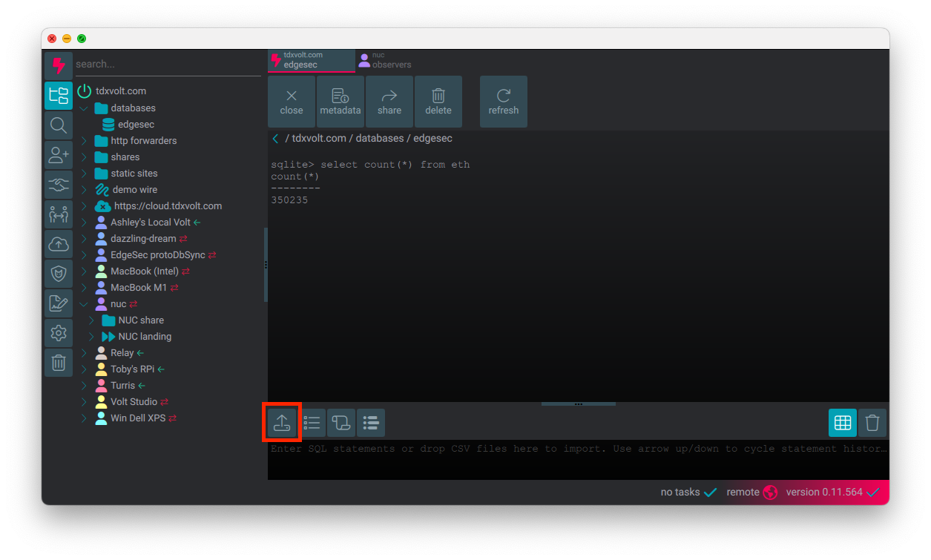Expand the http forwarders folder
Screen dimensions: 931x560
pos(84,141)
